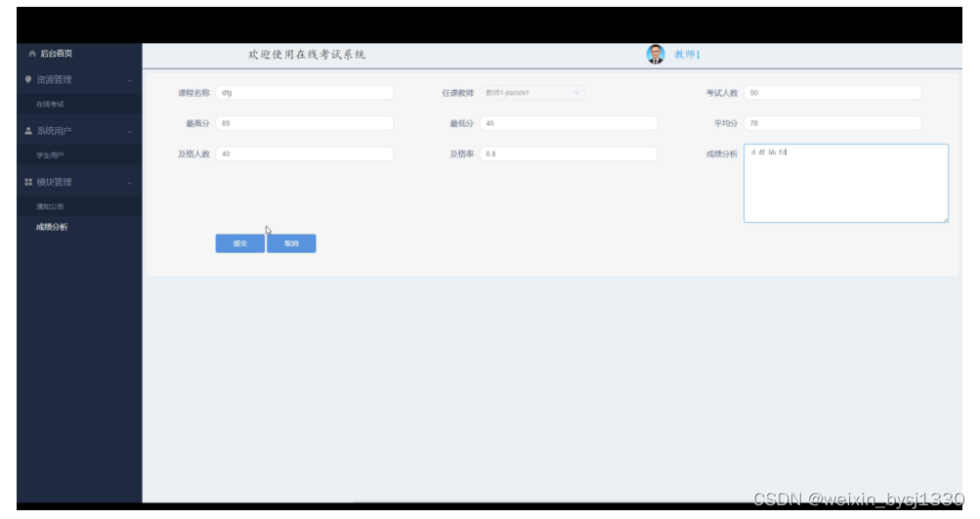Click the 最高分 field label
Image resolution: width=980 pixels, height=519 pixels.
197,123
